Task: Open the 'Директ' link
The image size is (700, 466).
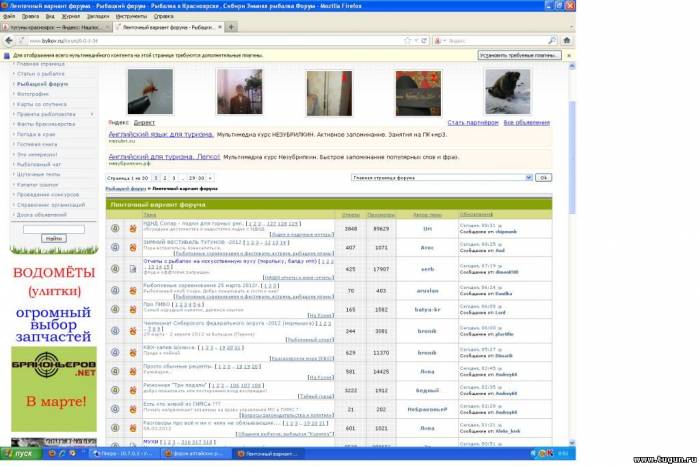Action: click(144, 123)
